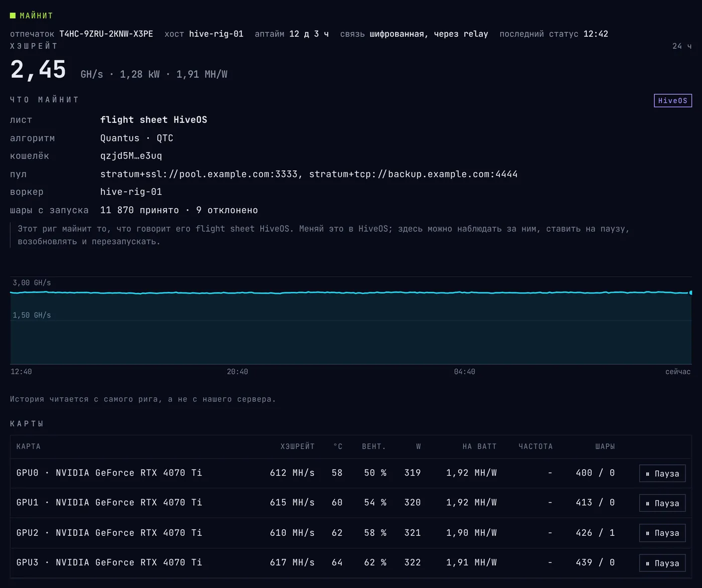This screenshot has height=588, width=702.
Task: Click the shares line 11 870 принято
Action: click(x=179, y=210)
